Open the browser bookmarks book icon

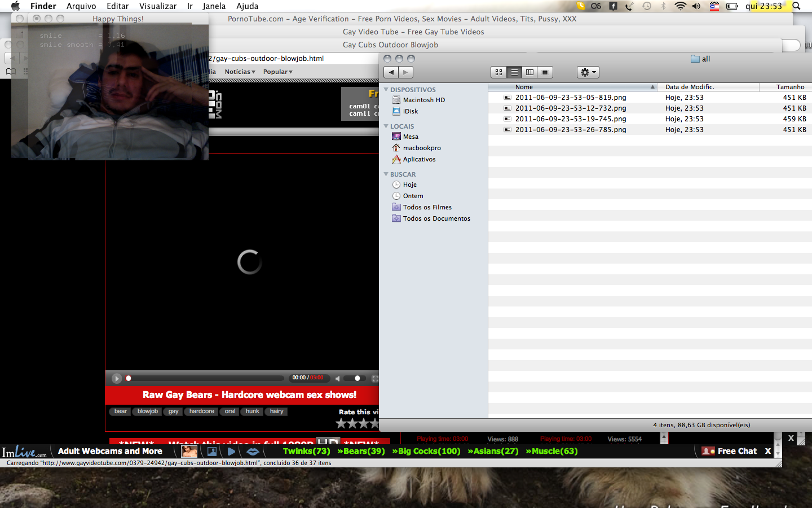click(x=10, y=72)
